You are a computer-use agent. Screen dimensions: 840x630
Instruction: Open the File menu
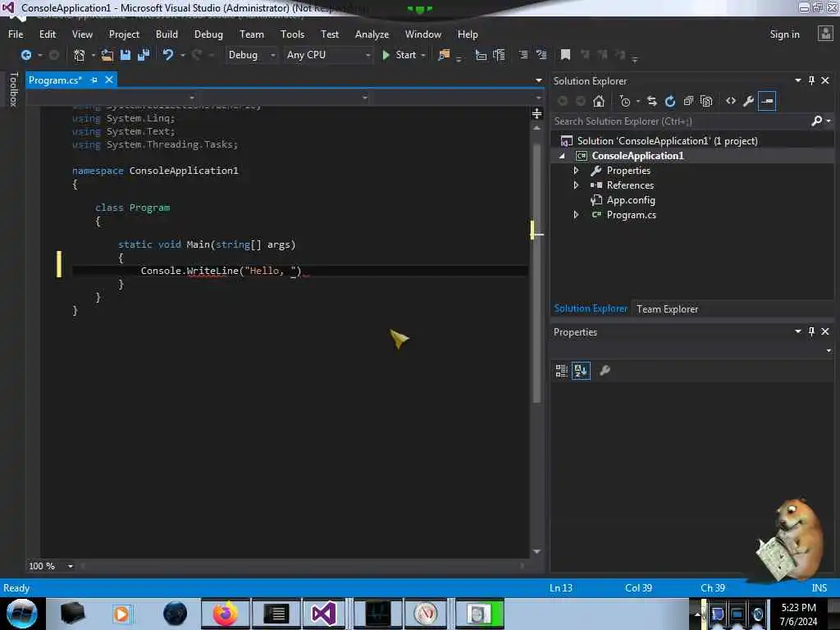(x=16, y=34)
